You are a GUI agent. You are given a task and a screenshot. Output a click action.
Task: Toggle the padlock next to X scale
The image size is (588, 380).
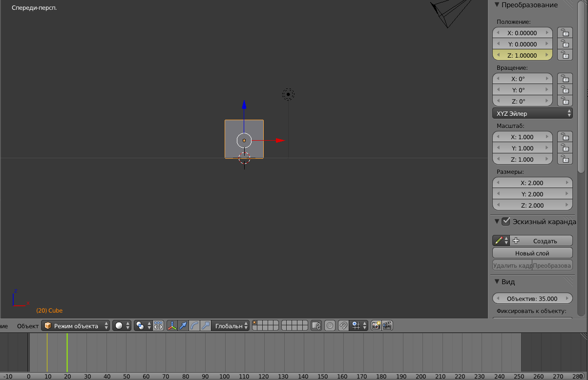[565, 137]
